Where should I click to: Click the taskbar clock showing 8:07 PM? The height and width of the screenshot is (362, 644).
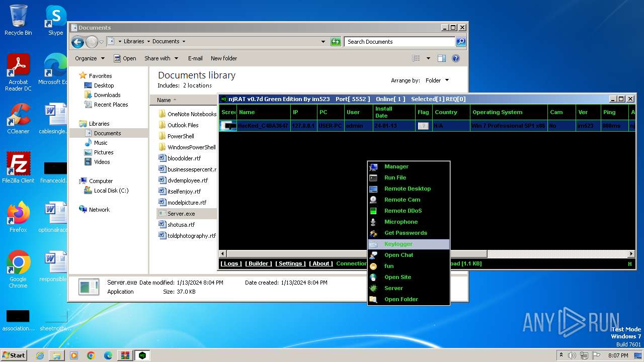(x=618, y=355)
